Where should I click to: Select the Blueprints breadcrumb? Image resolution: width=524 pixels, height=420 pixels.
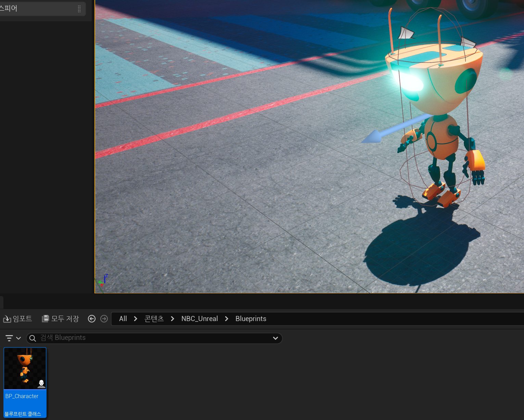pos(251,319)
